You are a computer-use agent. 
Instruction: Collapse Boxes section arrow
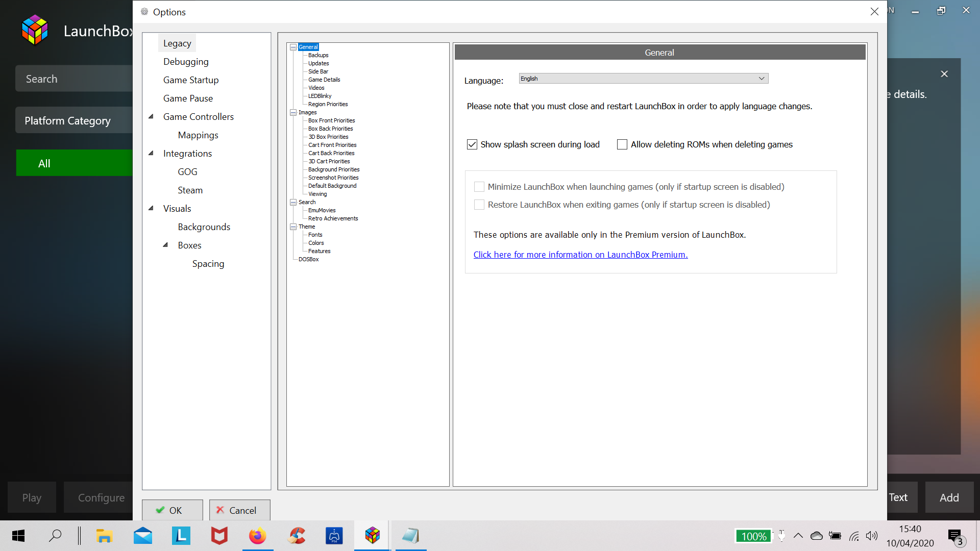pos(165,245)
